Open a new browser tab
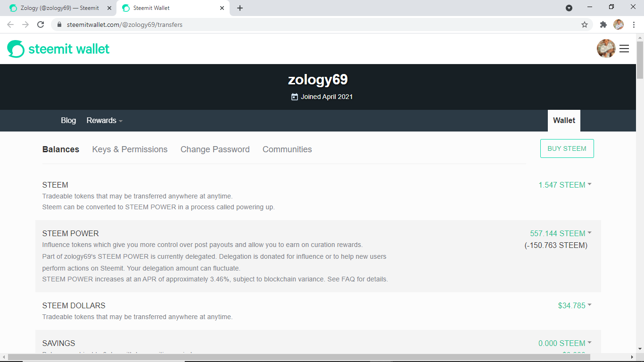Image resolution: width=644 pixels, height=362 pixels. [240, 8]
